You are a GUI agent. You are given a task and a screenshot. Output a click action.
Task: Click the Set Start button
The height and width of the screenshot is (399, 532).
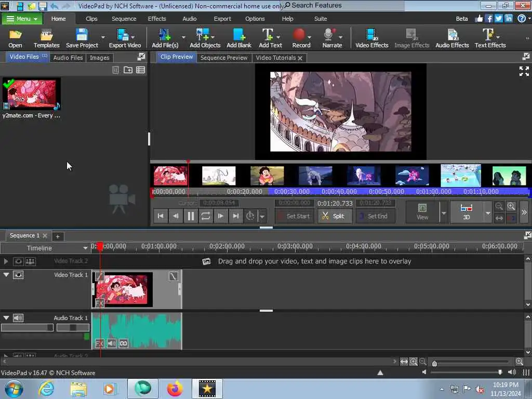[294, 216]
